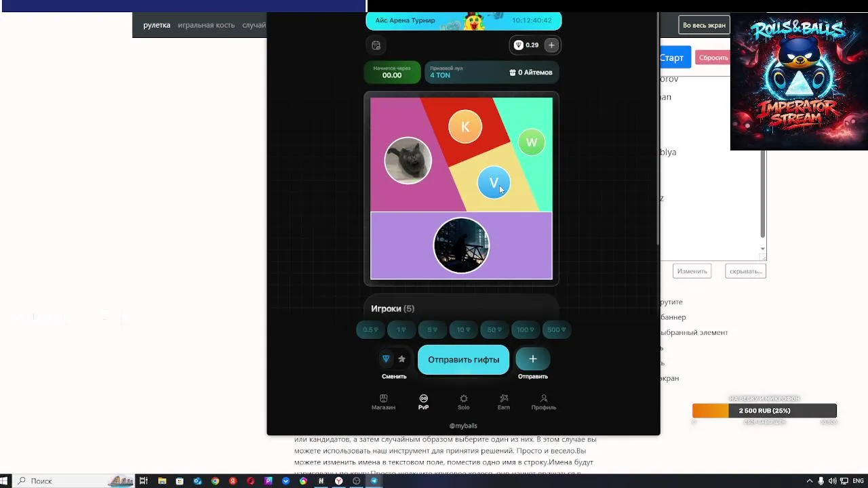
Task: Switch currency to the star icon
Action: coord(401,359)
